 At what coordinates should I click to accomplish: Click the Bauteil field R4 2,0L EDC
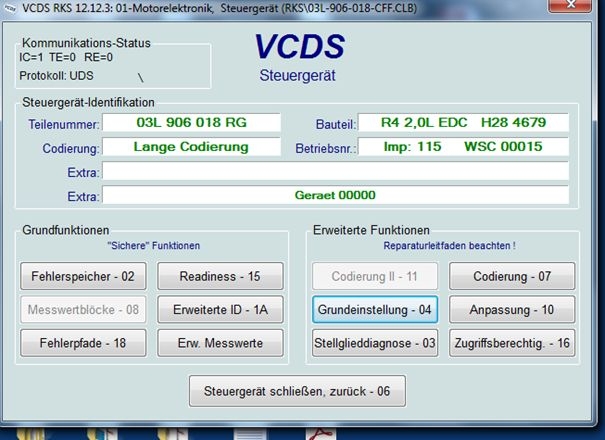(x=463, y=123)
